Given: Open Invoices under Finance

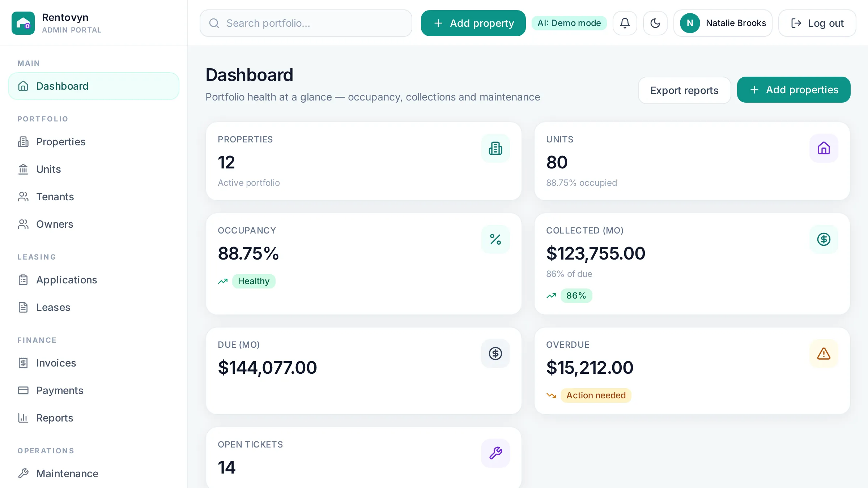Looking at the screenshot, I should 94,363.
